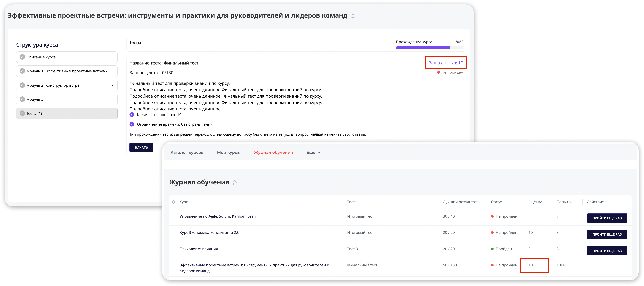The width and height of the screenshot is (644, 286).
Task: Click clock icon on Описание курса item
Action: pyautogui.click(x=22, y=57)
